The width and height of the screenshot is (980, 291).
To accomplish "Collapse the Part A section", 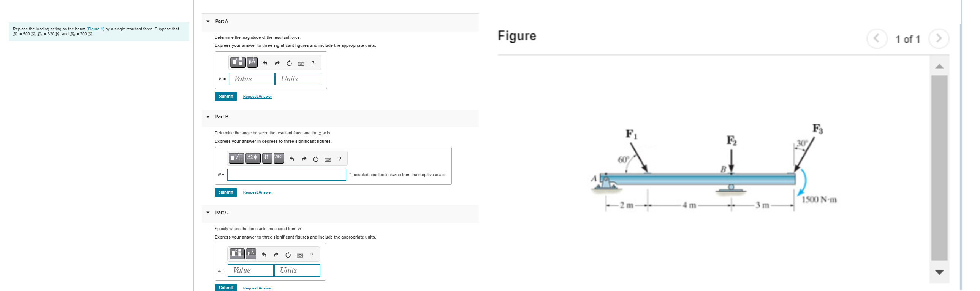I will coord(208,21).
